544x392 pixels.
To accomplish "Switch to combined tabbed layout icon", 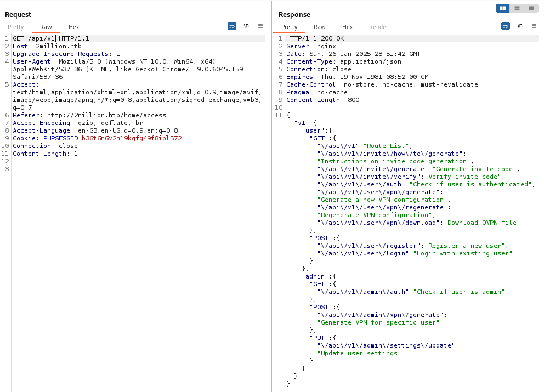I will pyautogui.click(x=531, y=8).
